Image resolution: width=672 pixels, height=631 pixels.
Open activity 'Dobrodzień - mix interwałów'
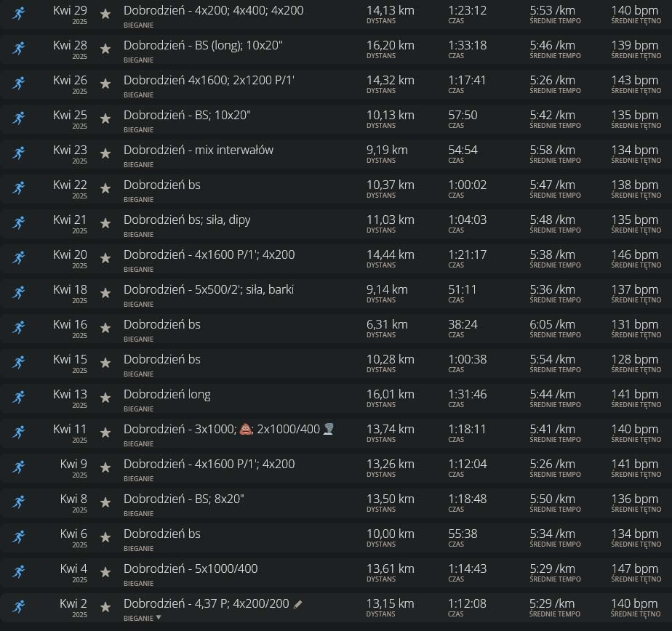point(199,150)
